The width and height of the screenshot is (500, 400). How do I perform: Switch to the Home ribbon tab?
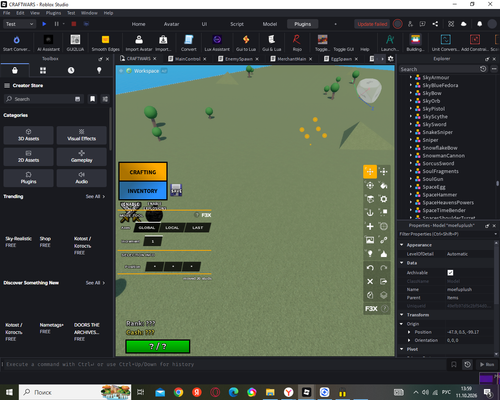coord(138,24)
